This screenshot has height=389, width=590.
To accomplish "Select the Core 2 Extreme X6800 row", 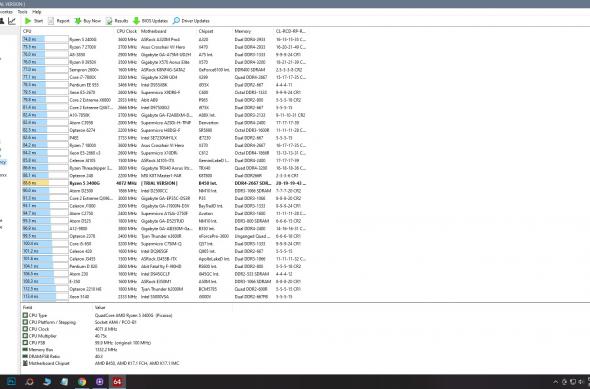I will pyautogui.click(x=164, y=100).
